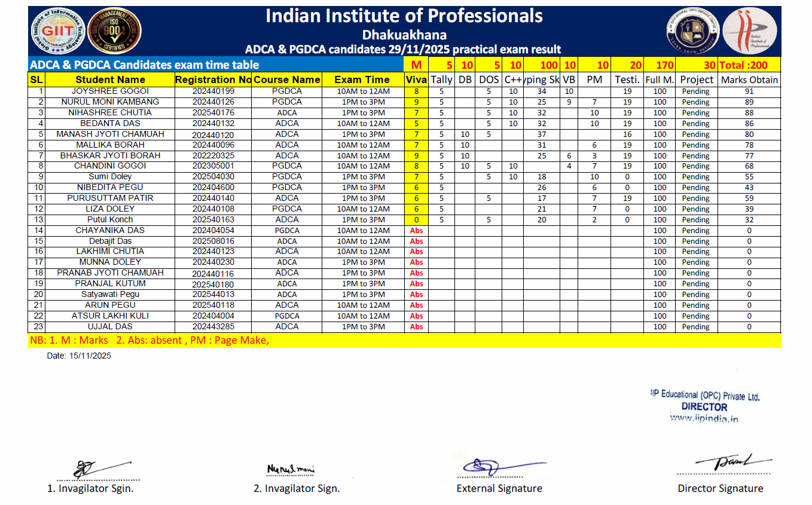This screenshot has width=812, height=505.
Task: Open the www.iipindia.in website link
Action: point(704,418)
